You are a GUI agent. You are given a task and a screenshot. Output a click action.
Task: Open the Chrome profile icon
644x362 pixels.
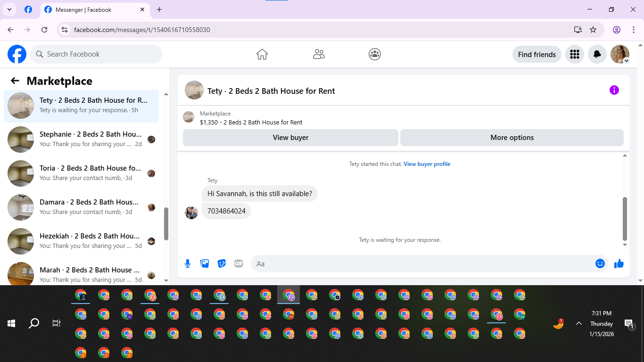(617, 30)
